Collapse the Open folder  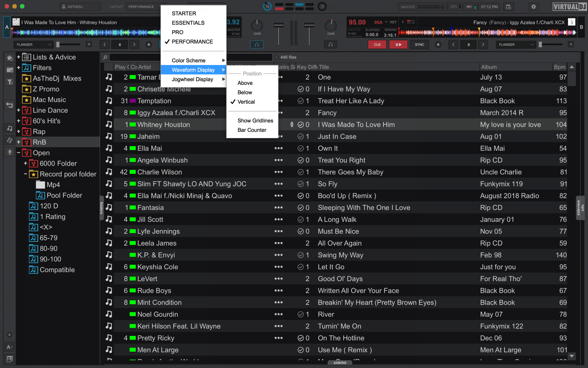18,153
